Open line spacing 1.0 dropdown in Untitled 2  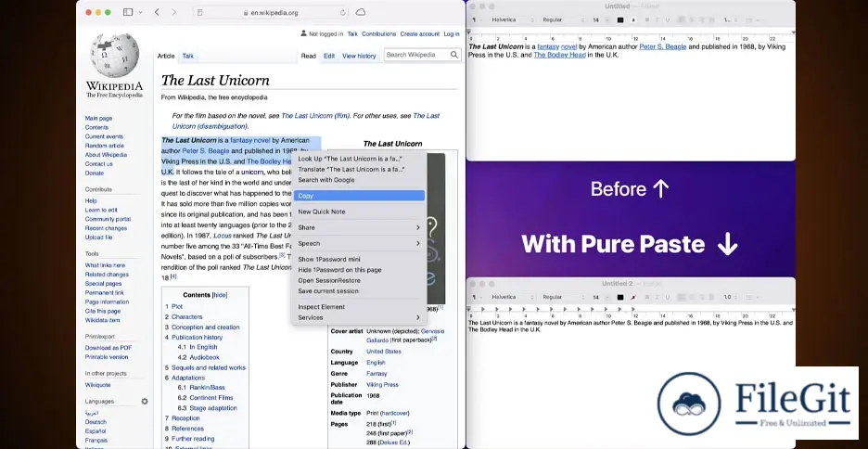click(x=730, y=297)
